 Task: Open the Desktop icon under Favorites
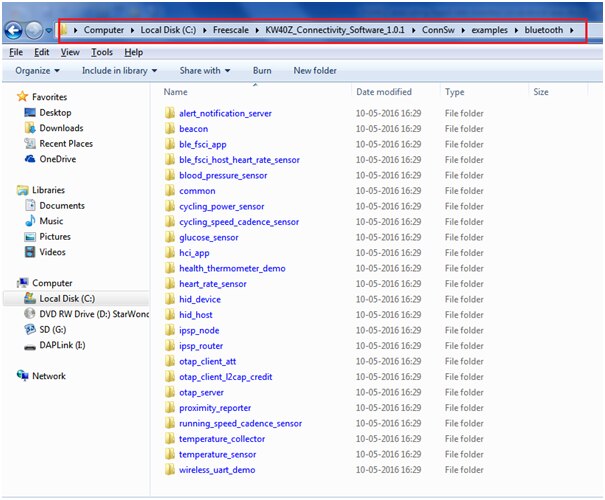click(x=30, y=113)
